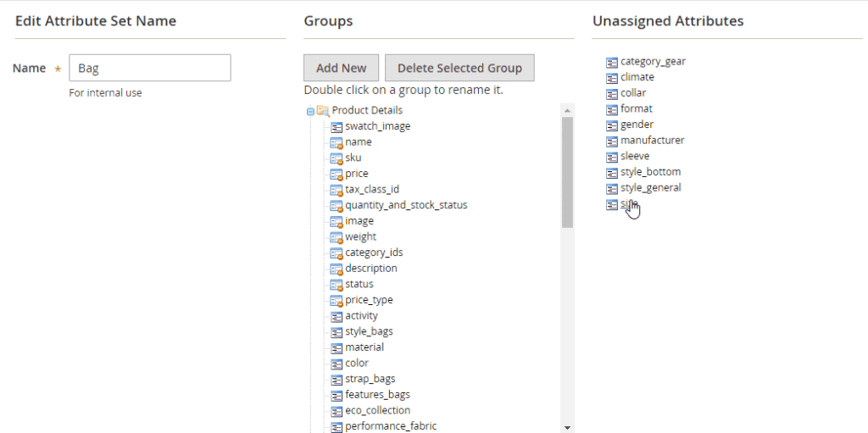868x433 pixels.
Task: Select the eco_collection attribute
Action: click(378, 410)
